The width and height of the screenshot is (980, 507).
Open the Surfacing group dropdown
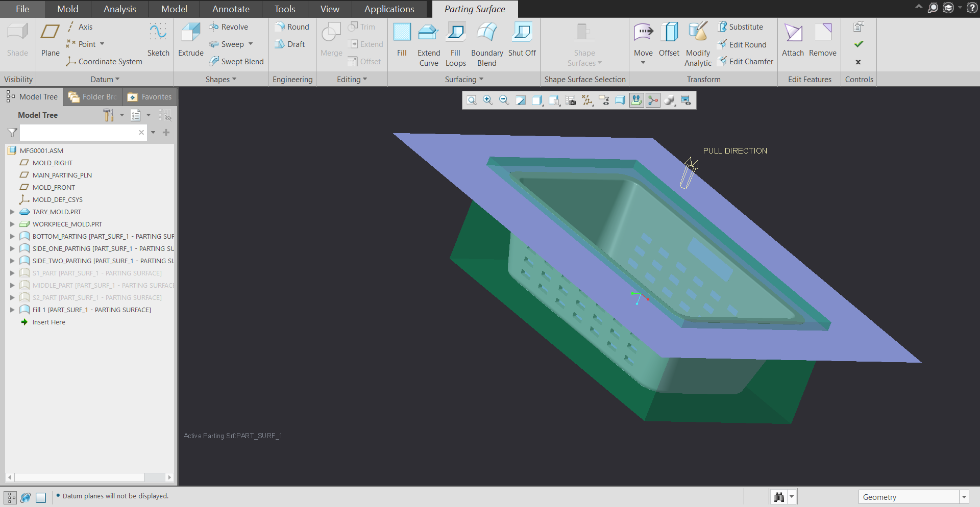[x=464, y=80]
